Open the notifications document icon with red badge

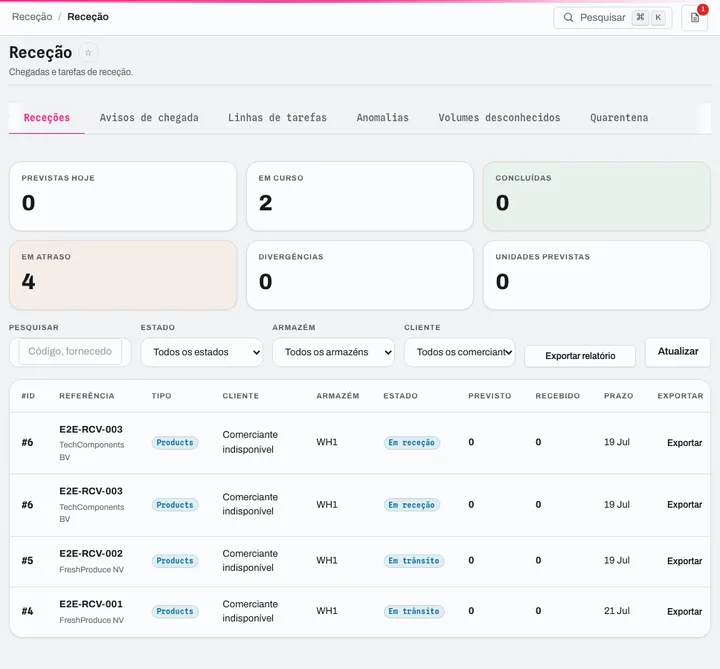[x=695, y=17]
